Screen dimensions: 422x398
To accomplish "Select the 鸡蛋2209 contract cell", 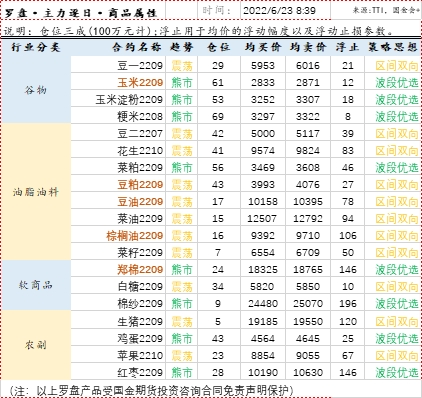I will (140, 339).
